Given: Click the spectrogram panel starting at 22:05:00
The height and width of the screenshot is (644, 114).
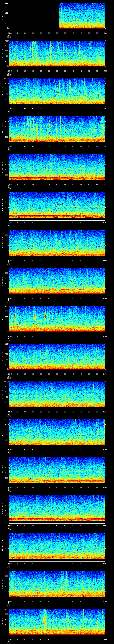Looking at the screenshot, I should tap(57, 54).
